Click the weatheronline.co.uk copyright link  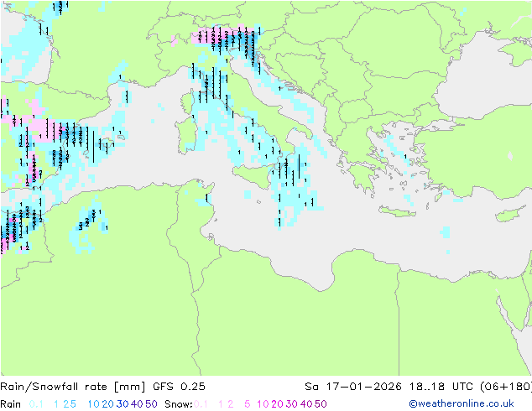pyautogui.click(x=462, y=403)
